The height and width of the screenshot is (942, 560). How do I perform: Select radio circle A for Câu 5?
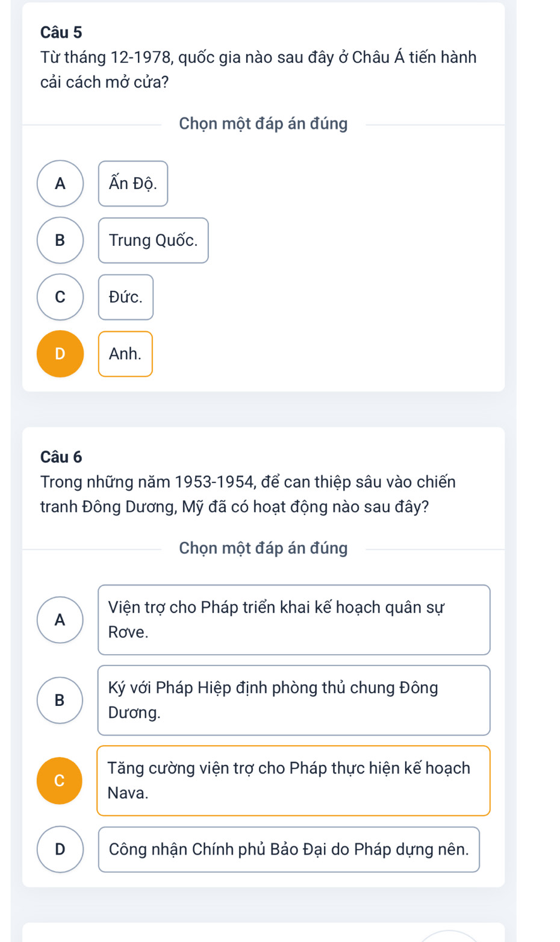[60, 183]
